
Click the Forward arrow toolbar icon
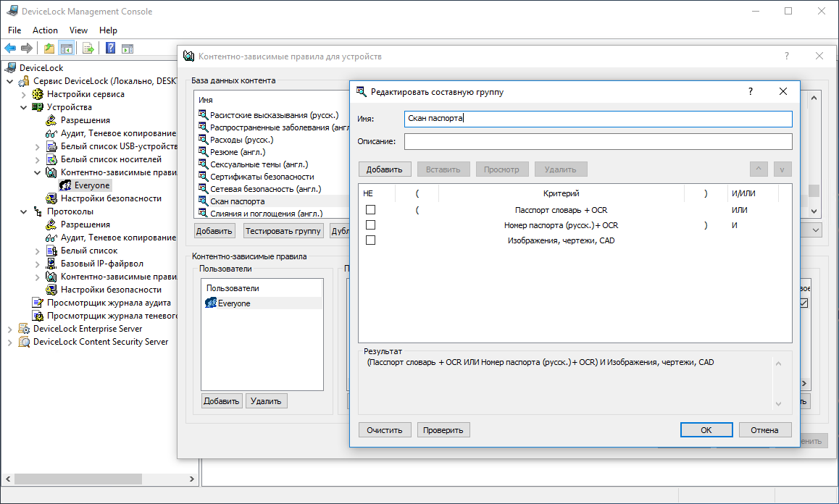[x=27, y=48]
